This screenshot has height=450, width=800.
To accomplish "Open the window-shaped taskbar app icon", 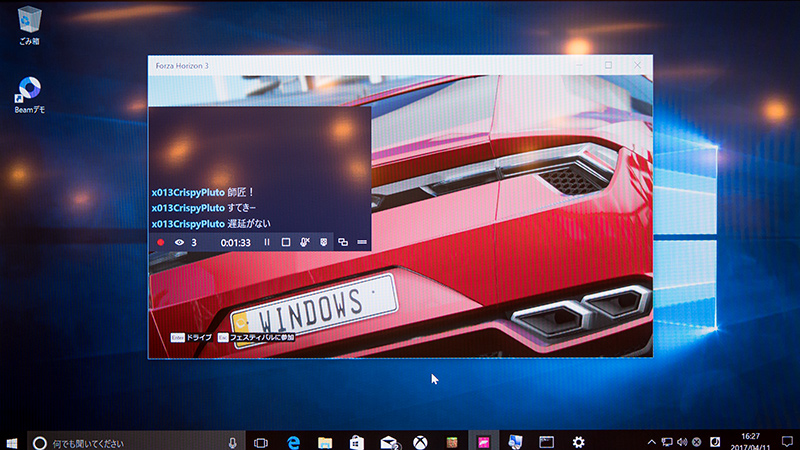I will pyautogui.click(x=546, y=442).
